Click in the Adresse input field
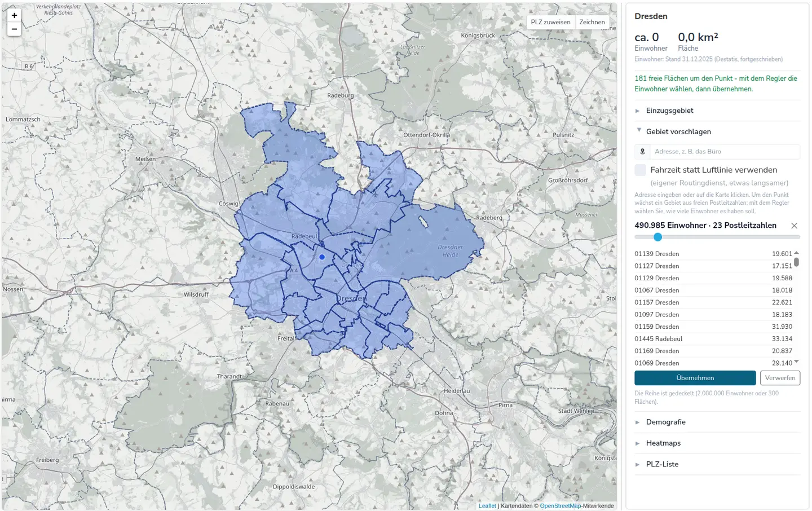This screenshot has width=812, height=511. (x=725, y=152)
